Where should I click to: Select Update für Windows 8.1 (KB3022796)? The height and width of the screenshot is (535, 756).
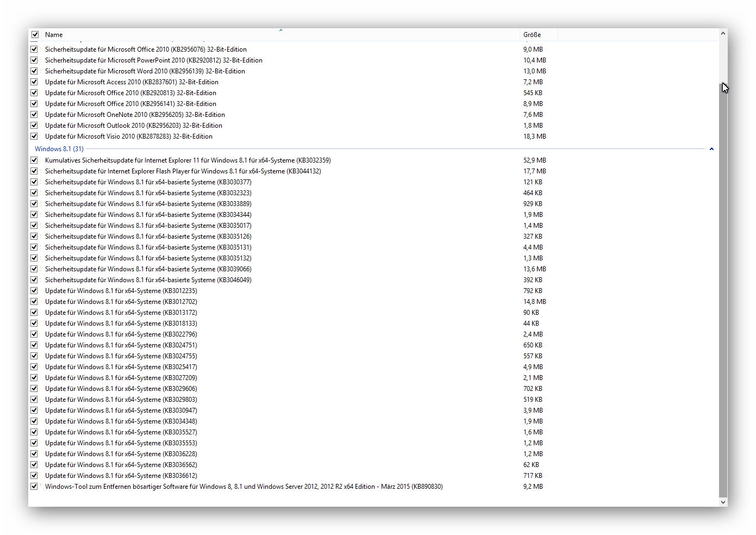click(x=121, y=334)
